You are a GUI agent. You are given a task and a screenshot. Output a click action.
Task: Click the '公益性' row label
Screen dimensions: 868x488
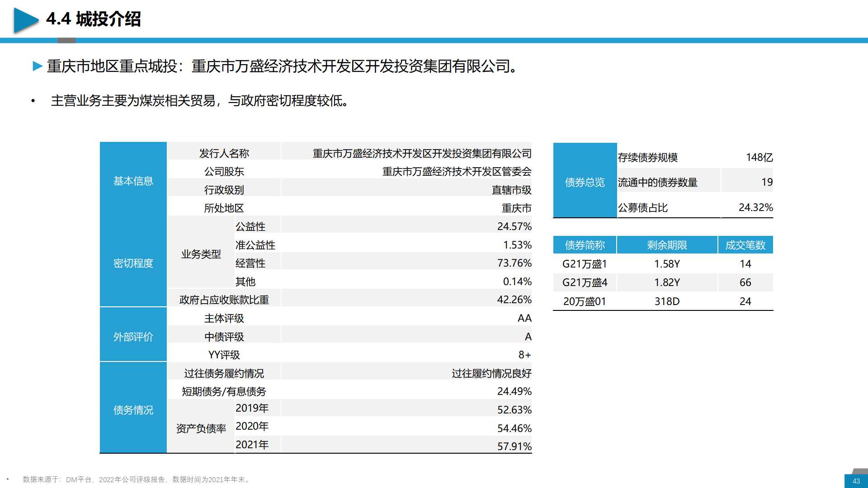click(250, 227)
